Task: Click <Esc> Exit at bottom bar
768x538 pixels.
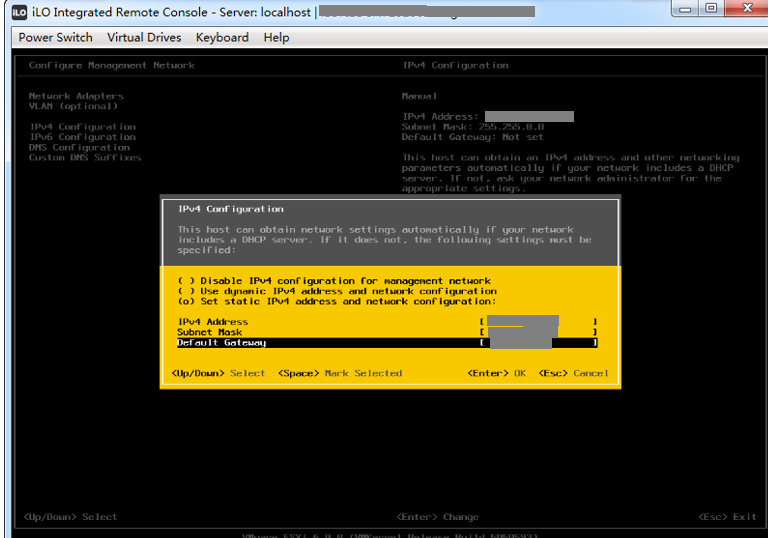Action: click(727, 517)
